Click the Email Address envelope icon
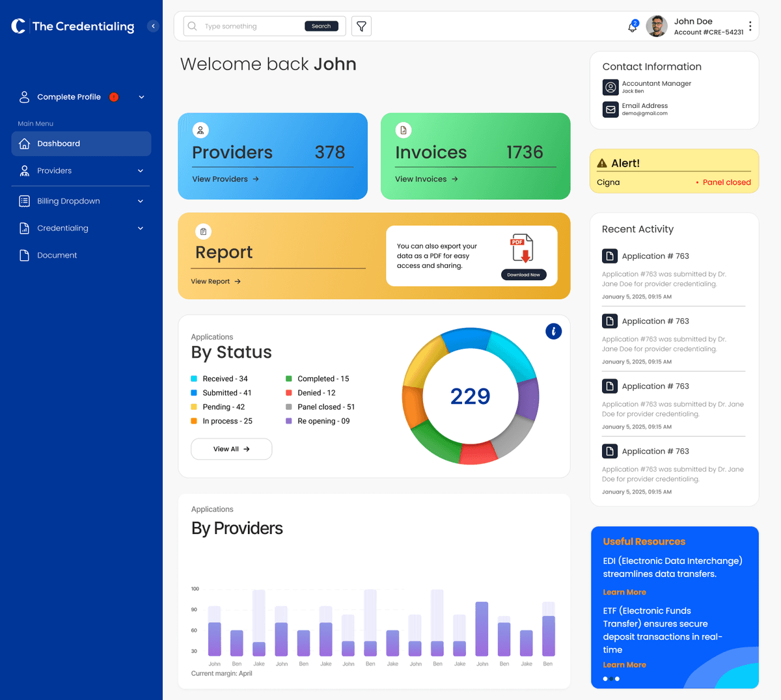The height and width of the screenshot is (700, 781). pyautogui.click(x=610, y=109)
